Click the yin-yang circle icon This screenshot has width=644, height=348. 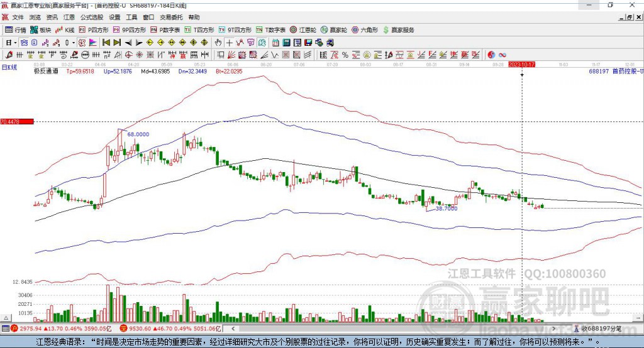tap(491, 55)
